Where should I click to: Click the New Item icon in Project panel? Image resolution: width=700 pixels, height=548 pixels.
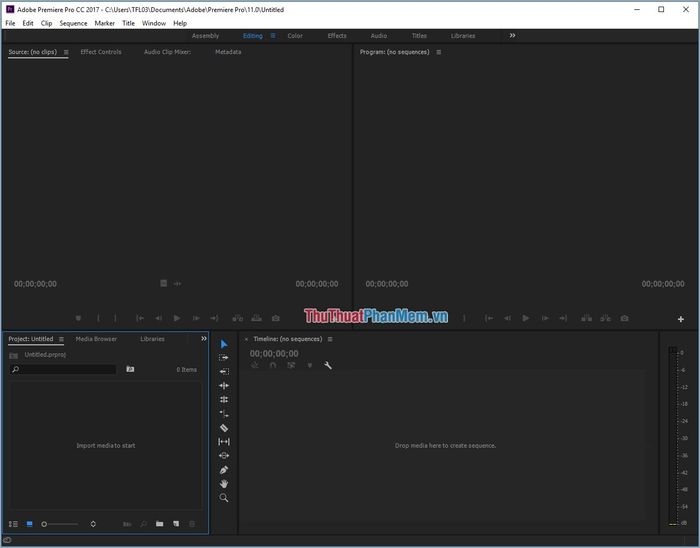coord(176,523)
